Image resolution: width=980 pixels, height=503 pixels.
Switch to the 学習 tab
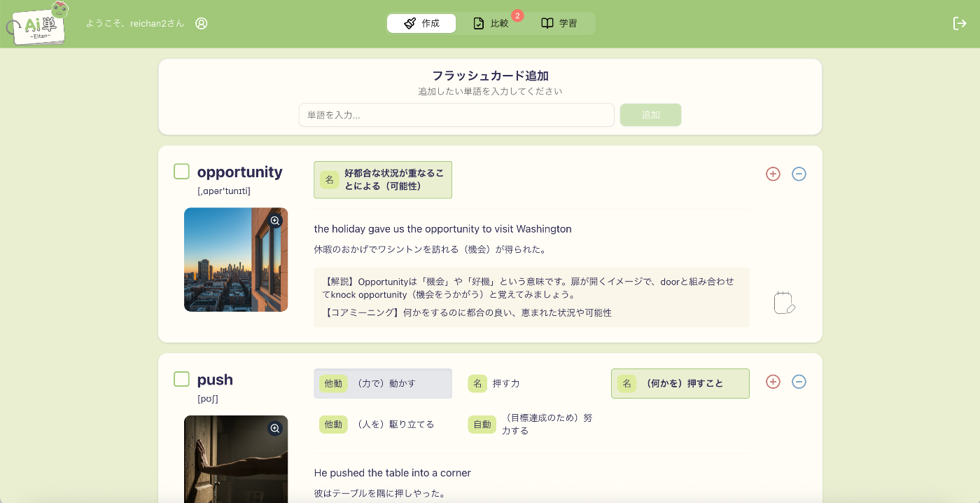pos(559,23)
